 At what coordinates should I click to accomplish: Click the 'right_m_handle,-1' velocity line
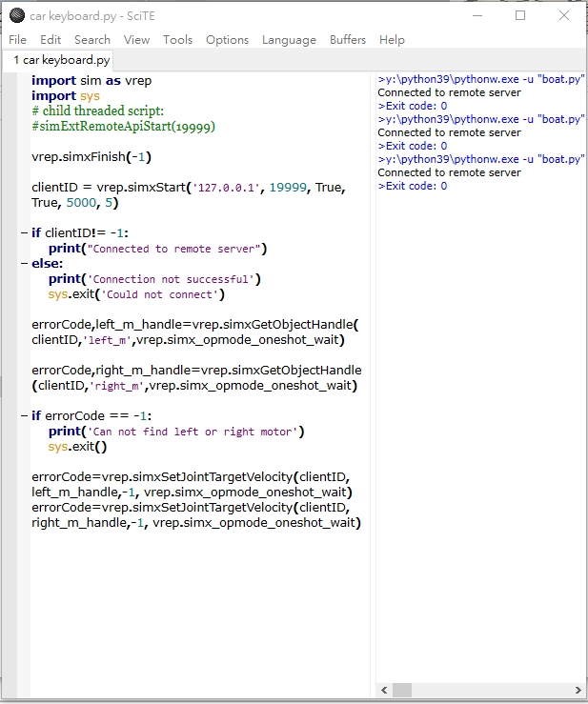tap(196, 523)
